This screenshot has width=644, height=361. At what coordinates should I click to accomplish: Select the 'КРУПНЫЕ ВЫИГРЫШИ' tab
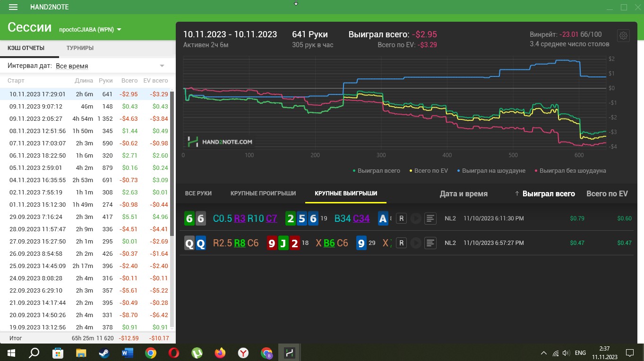pos(346,193)
